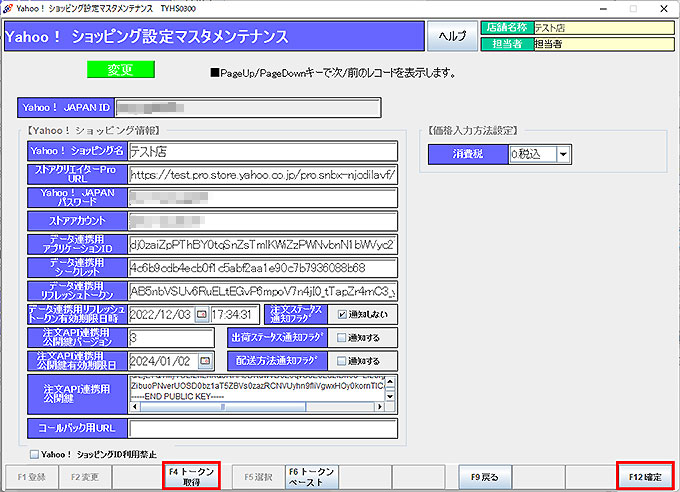
Task: Click the ストアアカウント label
Action: pos(77,221)
